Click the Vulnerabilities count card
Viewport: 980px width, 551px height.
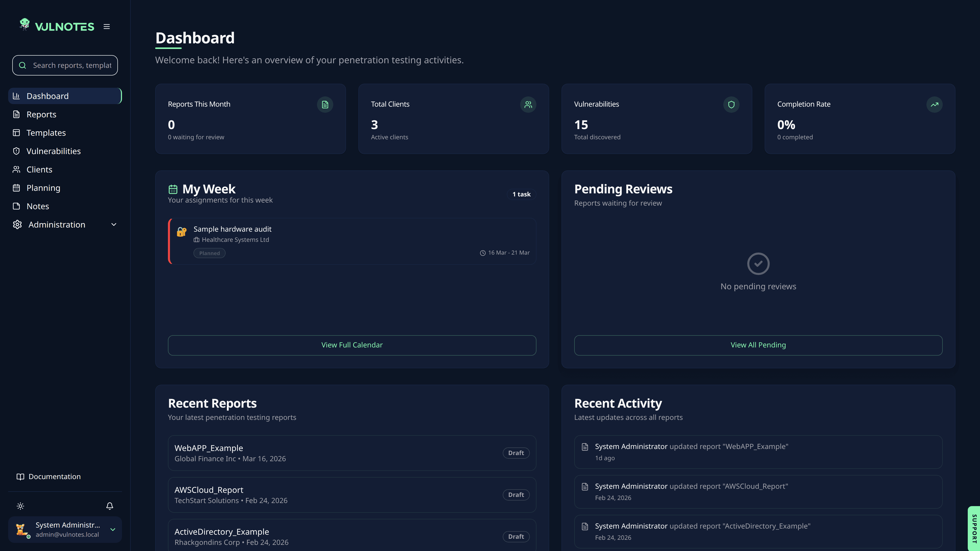pyautogui.click(x=657, y=119)
